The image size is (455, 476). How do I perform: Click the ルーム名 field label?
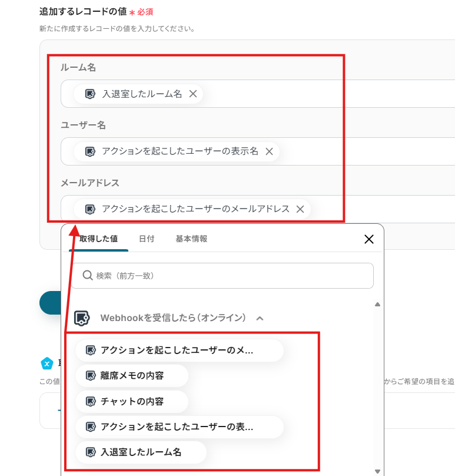(x=78, y=67)
